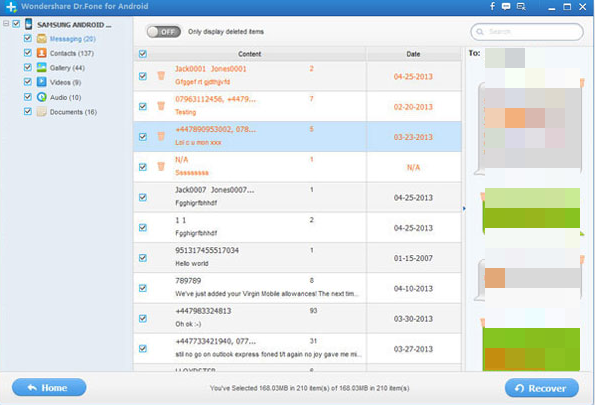The height and width of the screenshot is (405, 595).
Task: Click trash icon on +447890953002 row
Action: [x=161, y=136]
